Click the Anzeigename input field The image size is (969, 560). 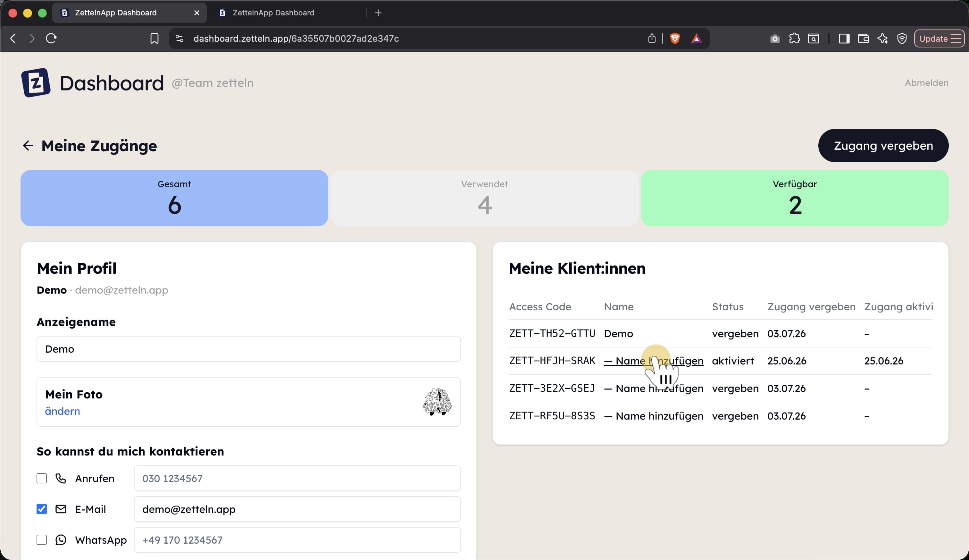click(248, 349)
